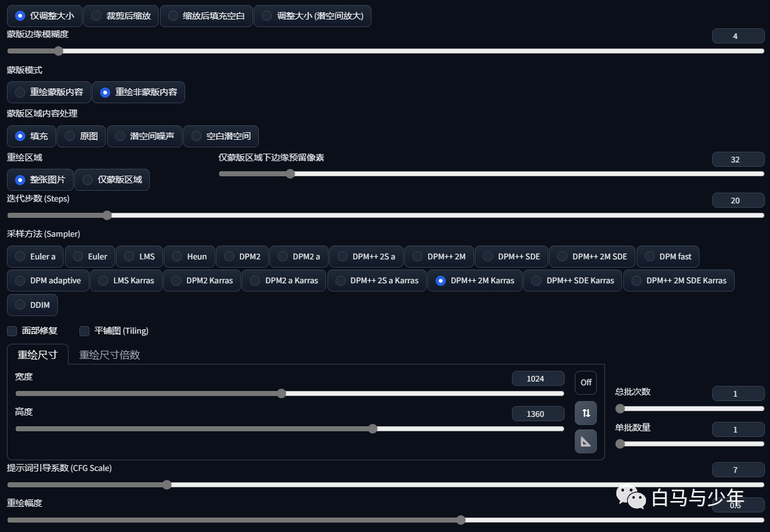Click the 迭代步数 Steps slider handle

(x=107, y=215)
